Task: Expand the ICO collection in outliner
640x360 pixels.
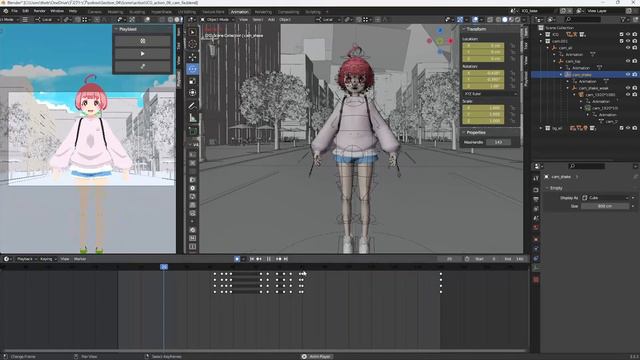Action: click(542, 34)
